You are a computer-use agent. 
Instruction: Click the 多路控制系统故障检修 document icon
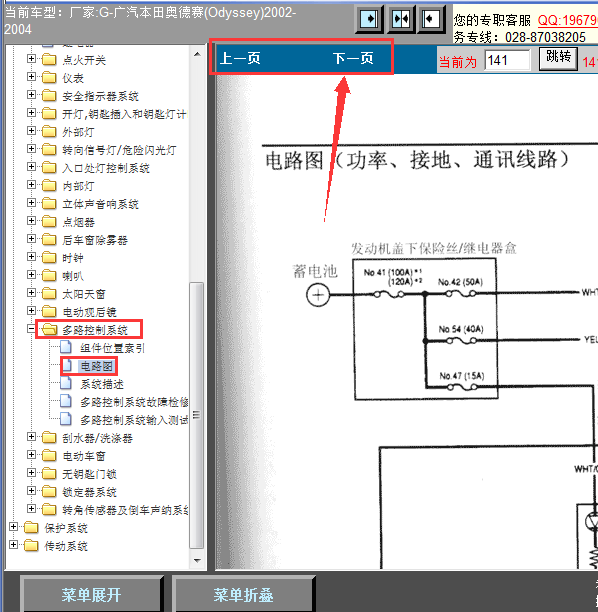click(66, 402)
